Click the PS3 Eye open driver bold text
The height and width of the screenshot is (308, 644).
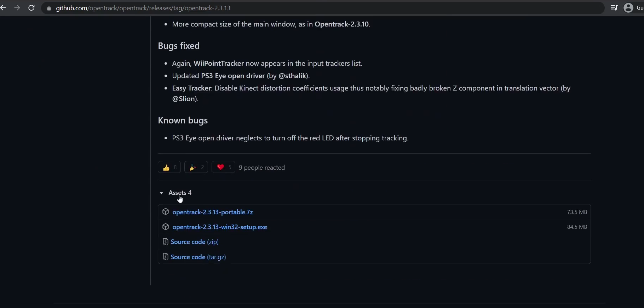click(x=233, y=76)
